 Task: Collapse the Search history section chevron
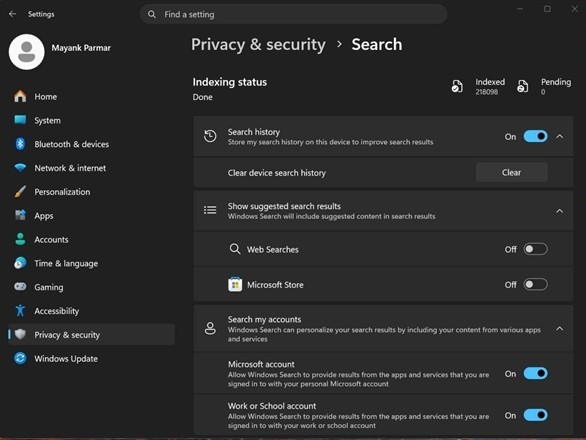point(559,136)
